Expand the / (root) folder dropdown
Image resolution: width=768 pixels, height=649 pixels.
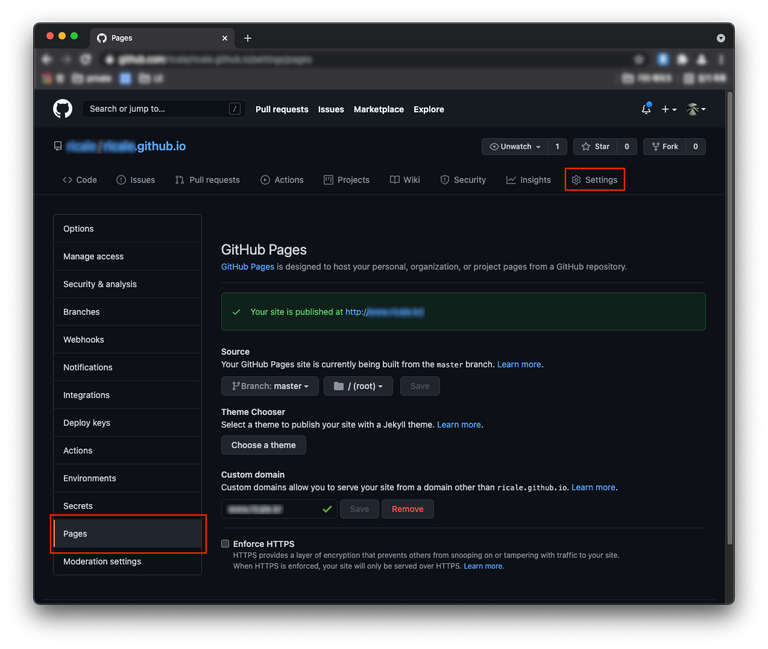tap(358, 386)
